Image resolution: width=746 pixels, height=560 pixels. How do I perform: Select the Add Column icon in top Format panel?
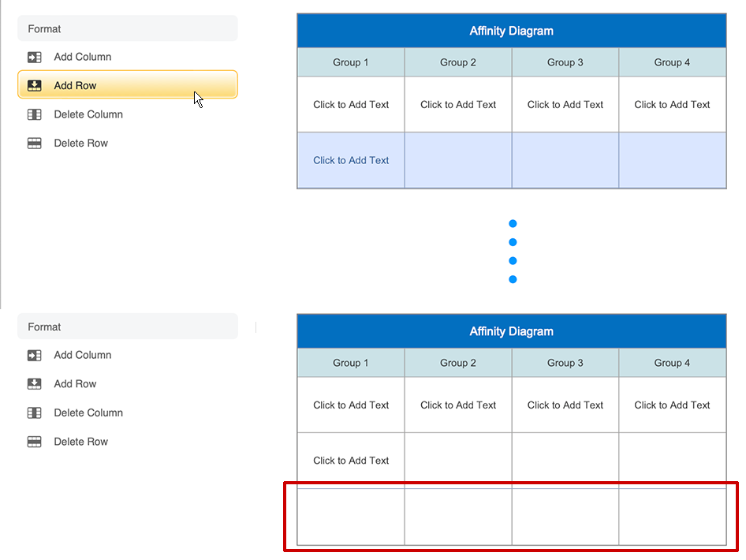pos(34,57)
